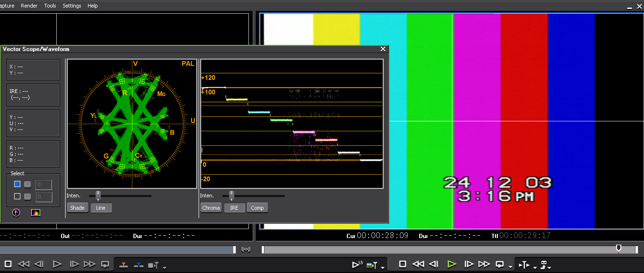
Task: Click the Shade button under vectorscope
Action: click(77, 208)
